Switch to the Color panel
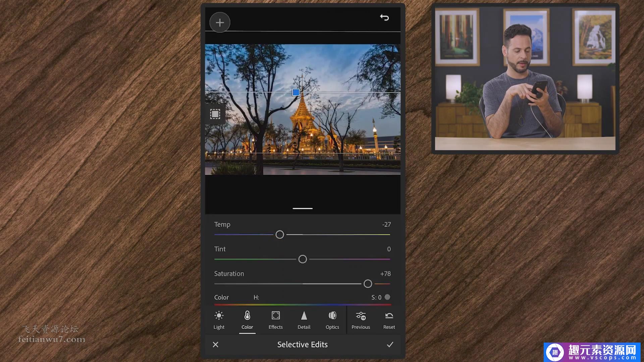 point(247,320)
